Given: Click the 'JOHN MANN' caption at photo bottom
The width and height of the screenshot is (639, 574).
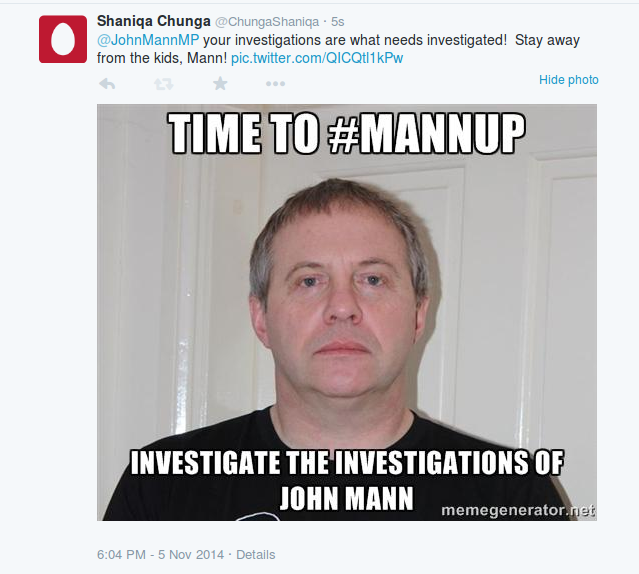Looking at the screenshot, I should click(x=347, y=498).
